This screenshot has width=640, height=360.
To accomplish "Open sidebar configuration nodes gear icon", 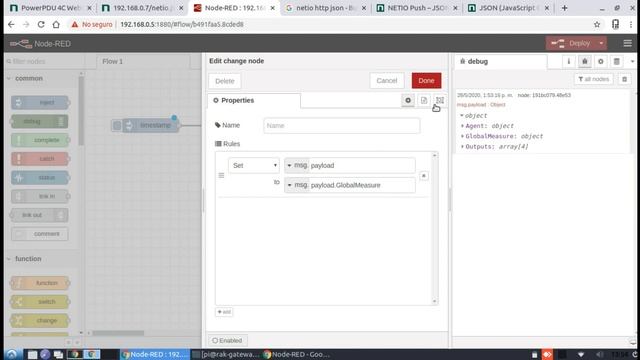I will pyautogui.click(x=600, y=61).
